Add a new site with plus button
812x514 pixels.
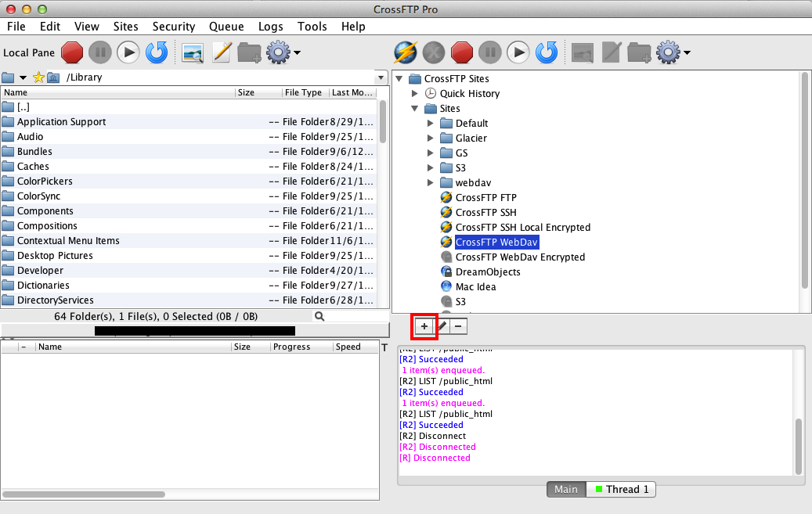(424, 326)
